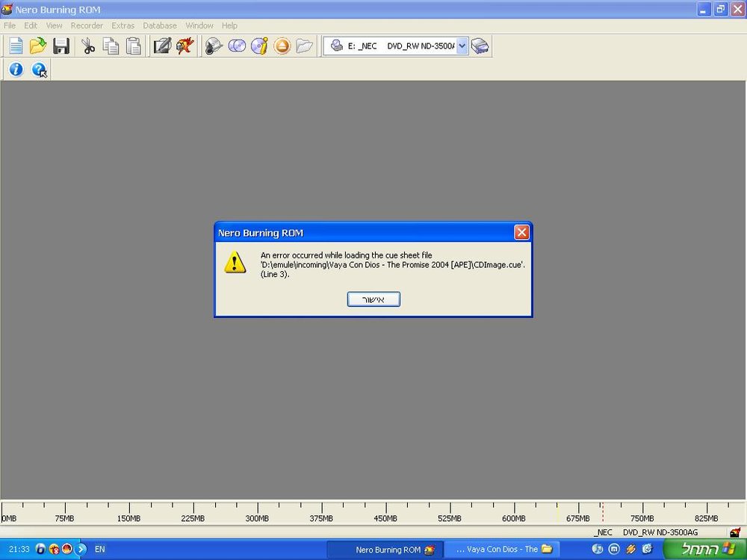Click the blue Info icon

click(x=16, y=69)
